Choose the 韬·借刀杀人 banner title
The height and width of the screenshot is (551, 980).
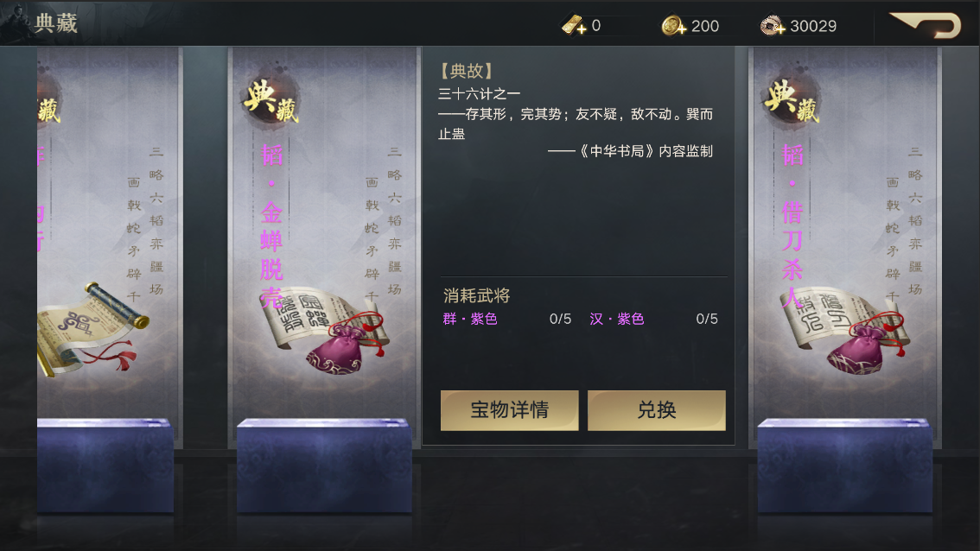tap(792, 225)
